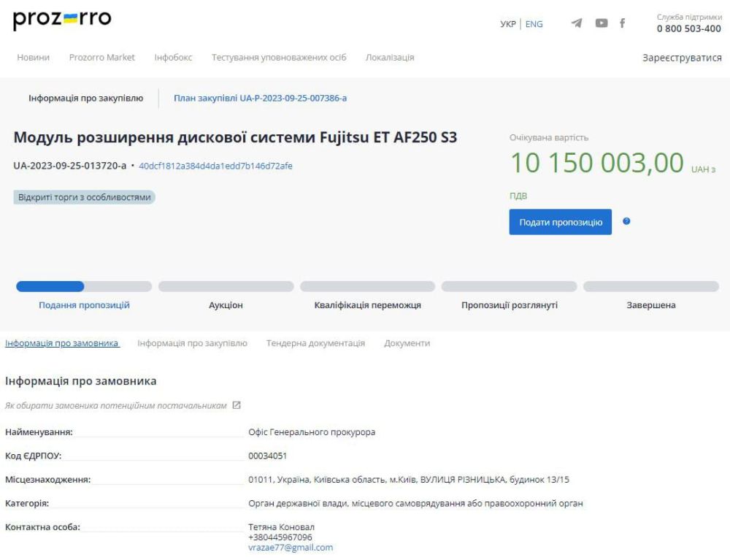Screen dimensions: 730x560
Task: Open the Локалізація menu item
Action: (390, 58)
